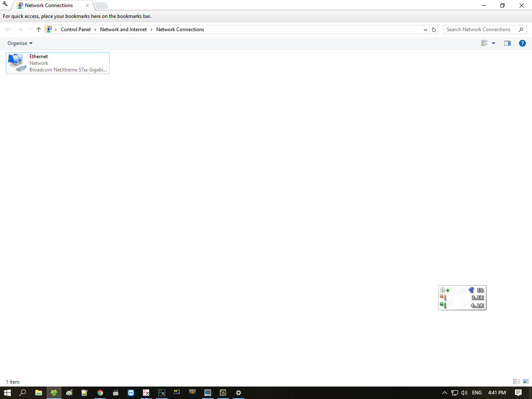The image size is (532, 399).
Task: Click Control Panel in the breadcrumb
Action: 75,30
